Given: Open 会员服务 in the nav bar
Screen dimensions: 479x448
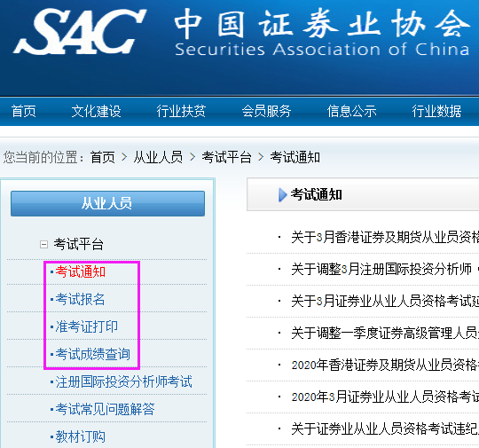Looking at the screenshot, I should [266, 111].
